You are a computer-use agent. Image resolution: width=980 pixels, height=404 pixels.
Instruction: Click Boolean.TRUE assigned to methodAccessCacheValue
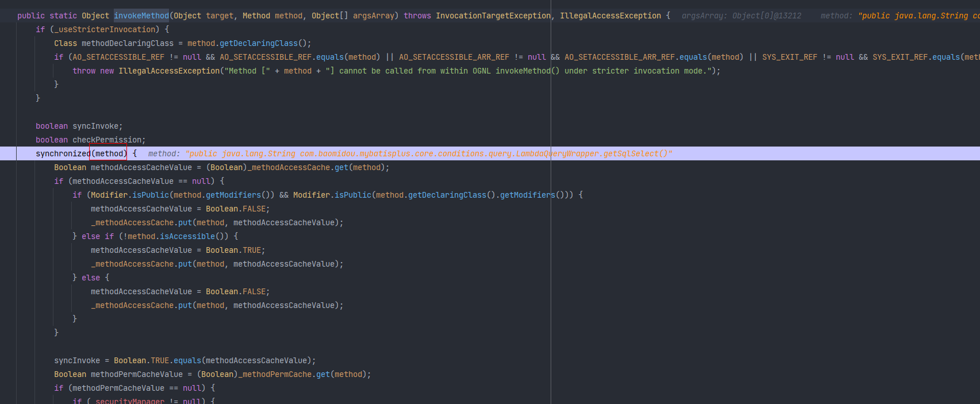click(235, 250)
